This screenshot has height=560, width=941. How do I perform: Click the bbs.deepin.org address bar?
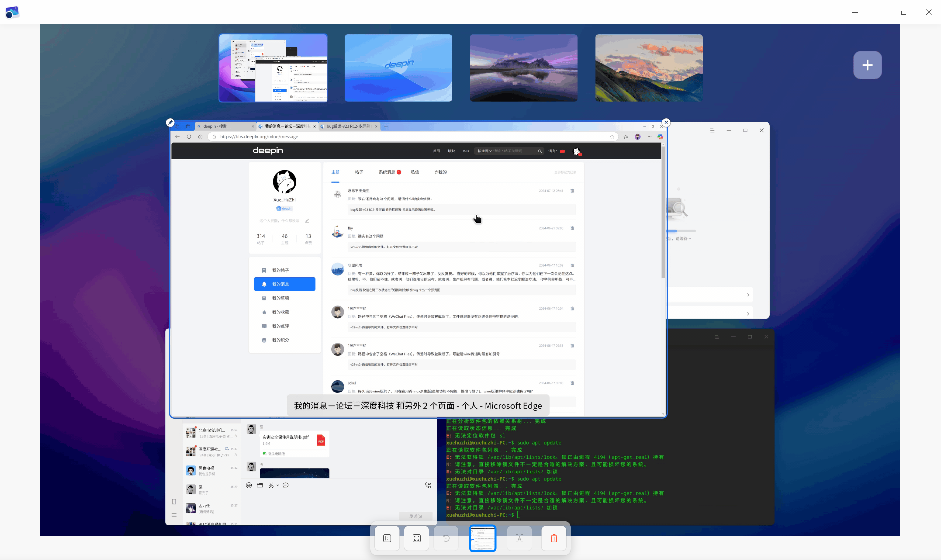pos(413,136)
